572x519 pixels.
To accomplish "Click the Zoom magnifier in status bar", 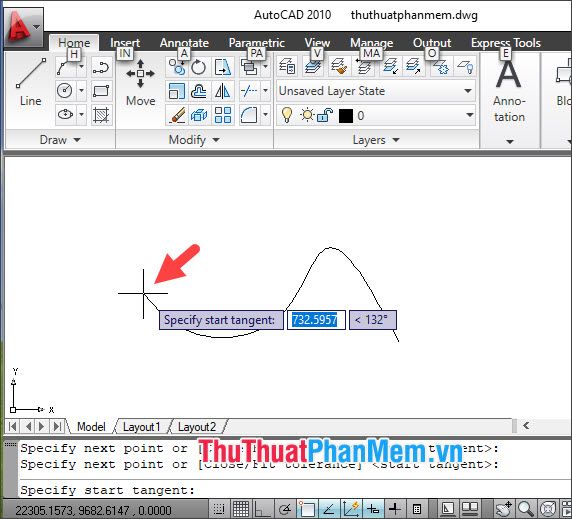I will click(525, 509).
